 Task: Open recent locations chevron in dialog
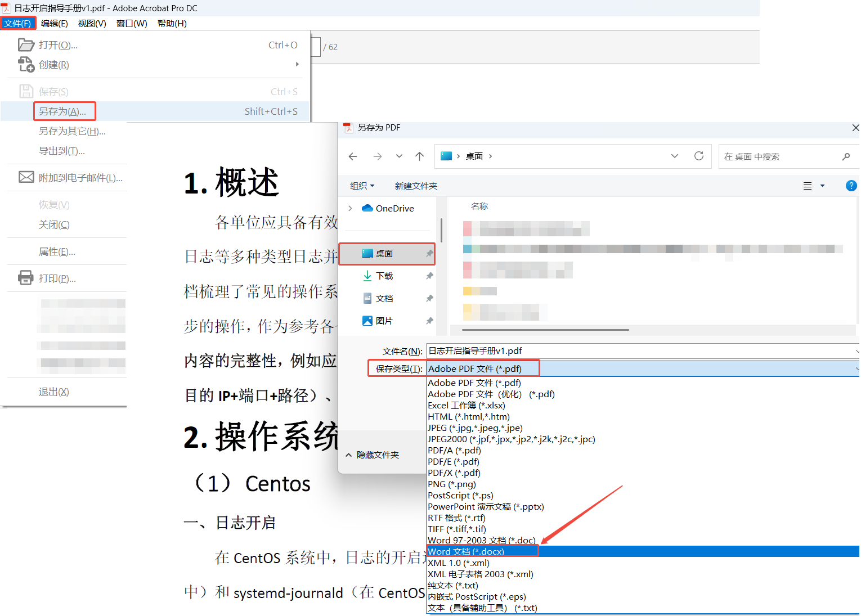coord(399,156)
